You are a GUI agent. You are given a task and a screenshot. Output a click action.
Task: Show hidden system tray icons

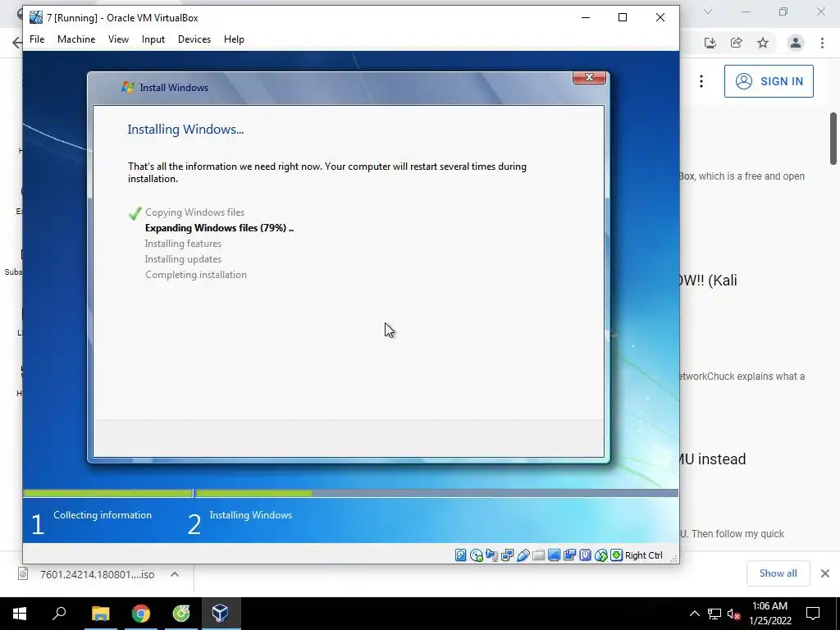694,614
